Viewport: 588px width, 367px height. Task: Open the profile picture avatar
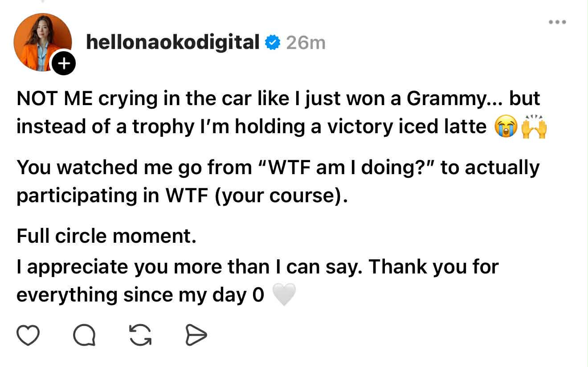coord(42,42)
